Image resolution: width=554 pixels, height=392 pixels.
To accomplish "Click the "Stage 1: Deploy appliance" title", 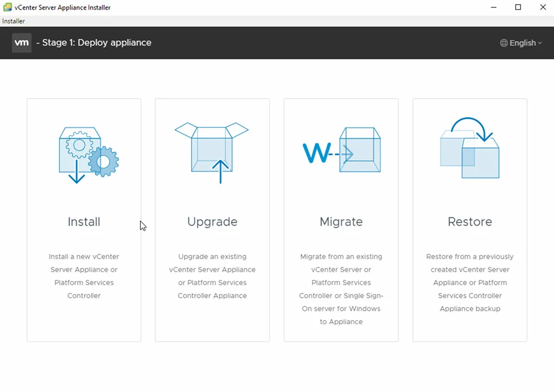I will point(94,43).
